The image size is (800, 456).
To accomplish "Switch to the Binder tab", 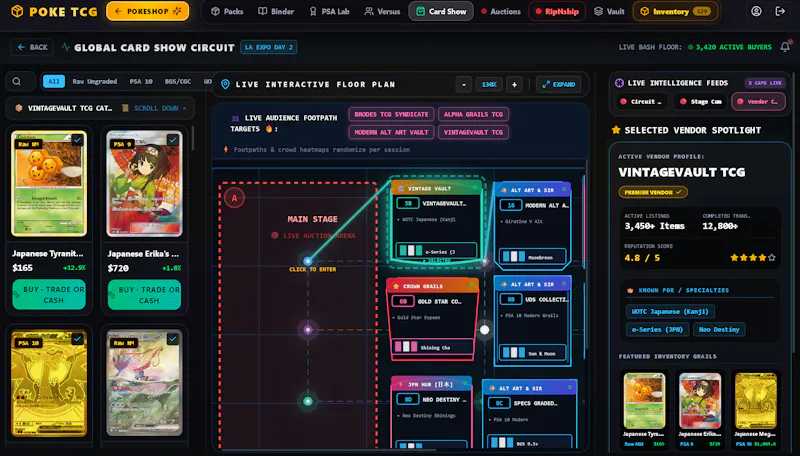I will click(x=276, y=11).
